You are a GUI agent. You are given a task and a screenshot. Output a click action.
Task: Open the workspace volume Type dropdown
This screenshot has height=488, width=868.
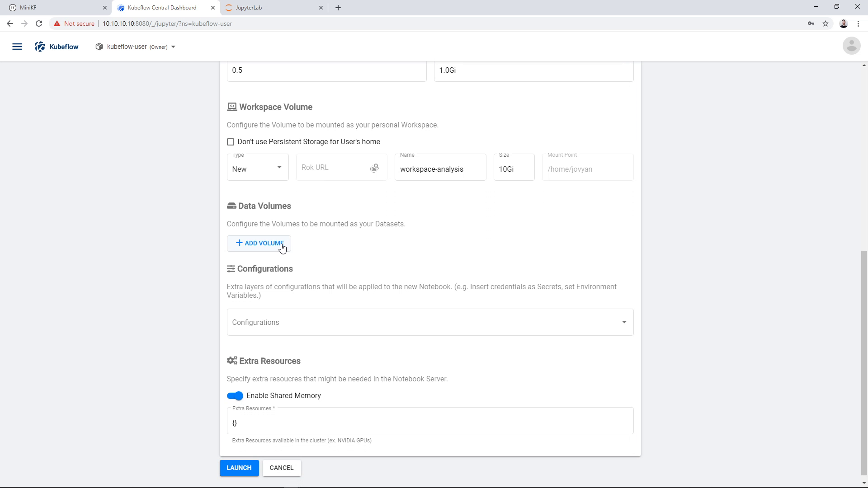[258, 168]
